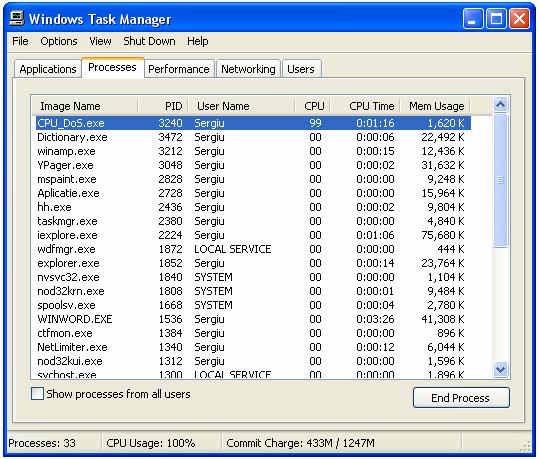539x459 pixels.
Task: Maximize the Task Manager window
Action: tap(496, 18)
